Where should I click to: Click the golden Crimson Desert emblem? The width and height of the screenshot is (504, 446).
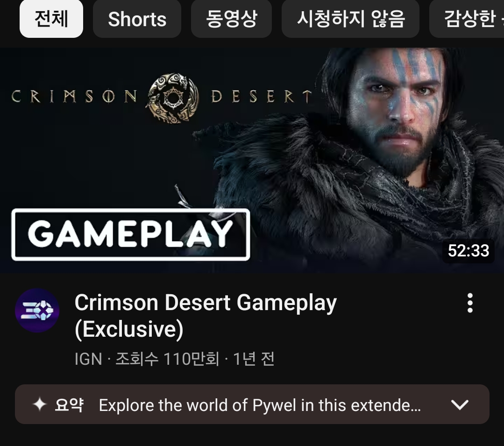[174, 98]
